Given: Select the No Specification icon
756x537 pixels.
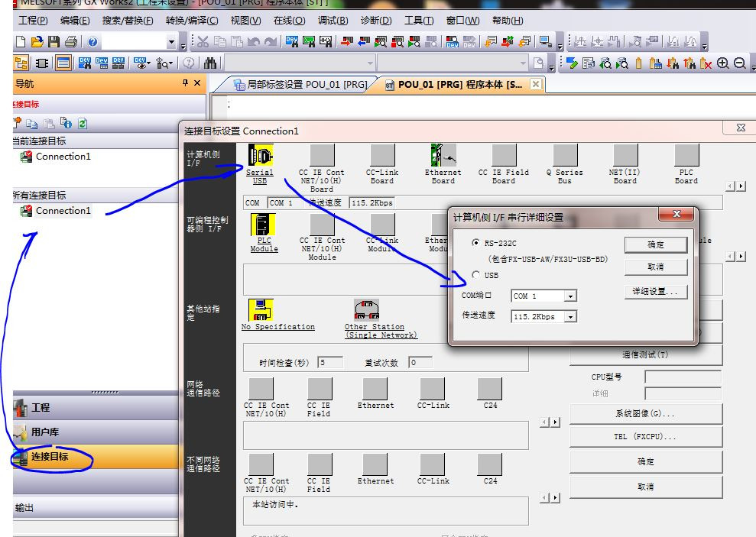Looking at the screenshot, I should point(261,310).
